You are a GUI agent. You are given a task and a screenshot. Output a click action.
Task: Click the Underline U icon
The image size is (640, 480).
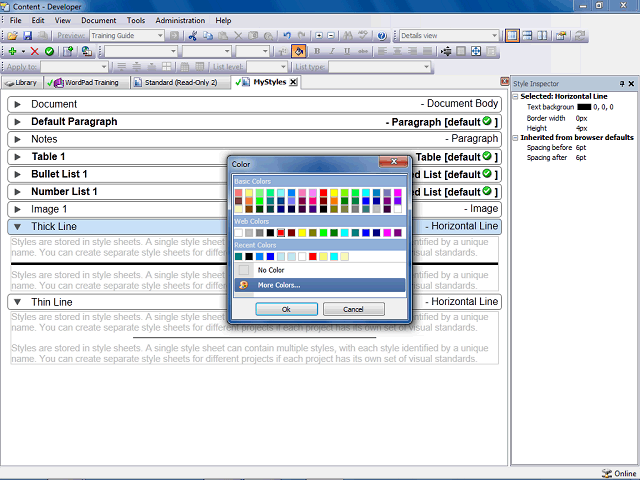347,51
